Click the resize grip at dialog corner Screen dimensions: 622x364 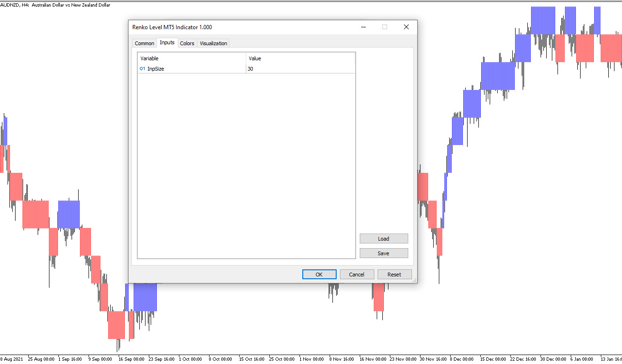point(414,281)
